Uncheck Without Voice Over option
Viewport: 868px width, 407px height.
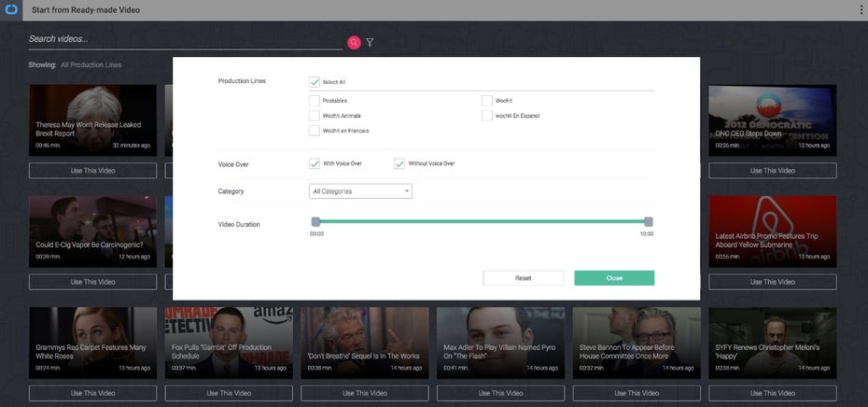click(399, 164)
